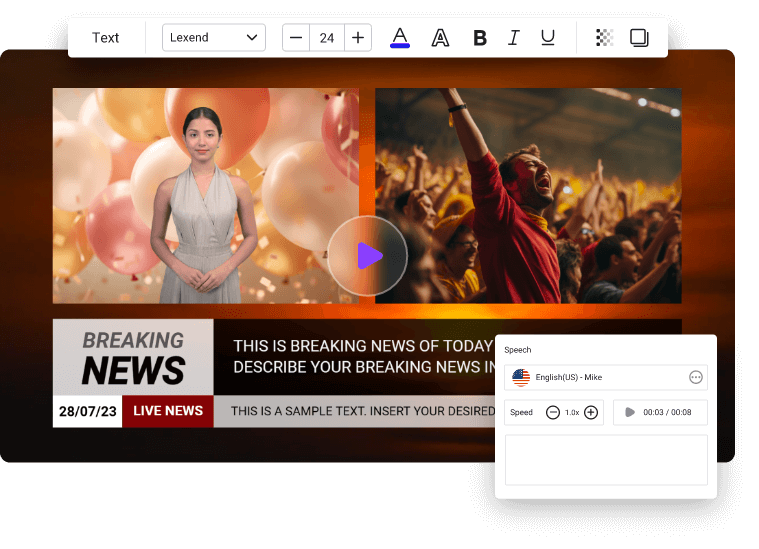759x549 pixels.
Task: Raise speech speed with plus icon
Action: (591, 412)
